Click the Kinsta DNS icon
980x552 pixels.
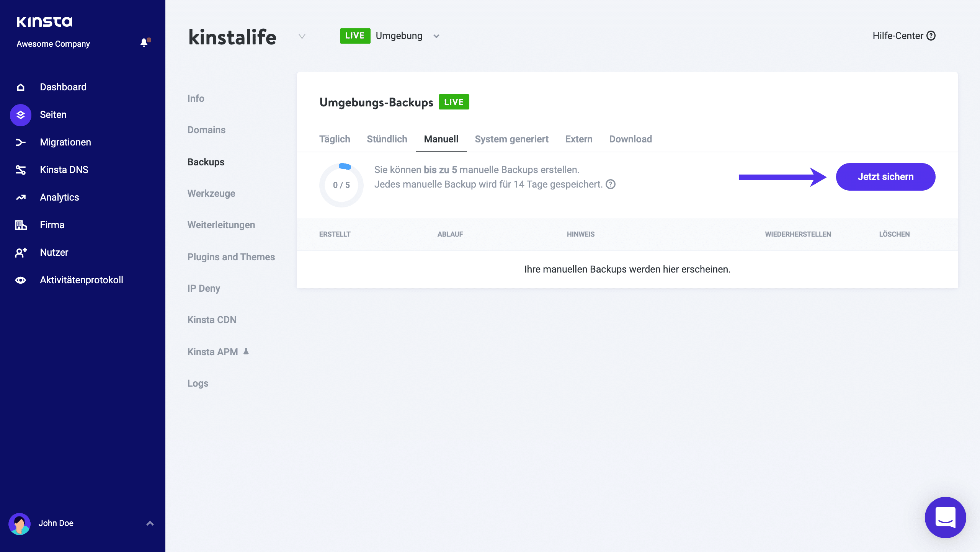point(20,170)
